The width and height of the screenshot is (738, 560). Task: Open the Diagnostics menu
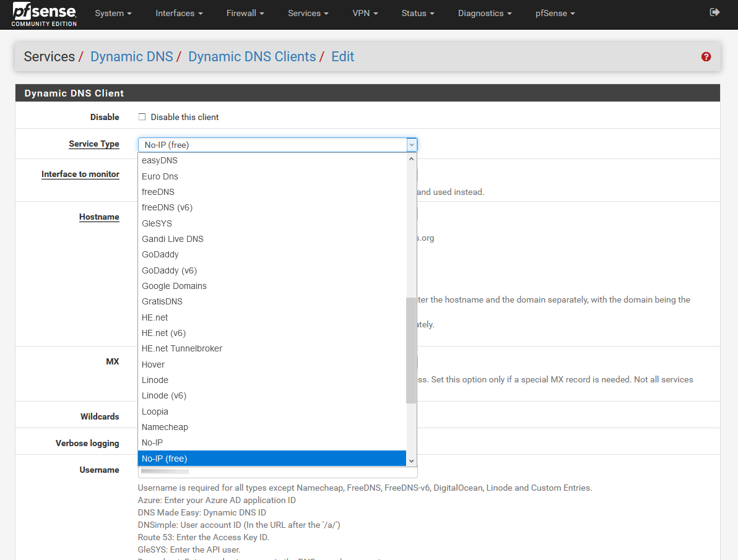pos(485,13)
